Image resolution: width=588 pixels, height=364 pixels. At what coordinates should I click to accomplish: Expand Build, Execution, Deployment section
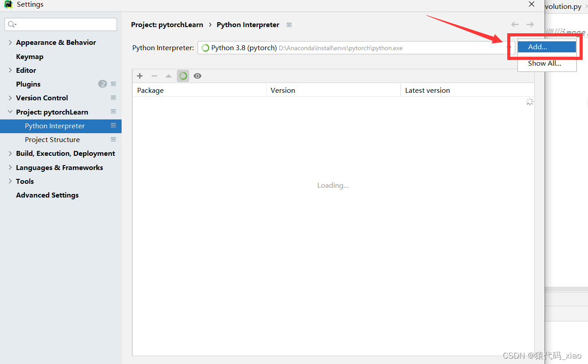click(x=10, y=154)
